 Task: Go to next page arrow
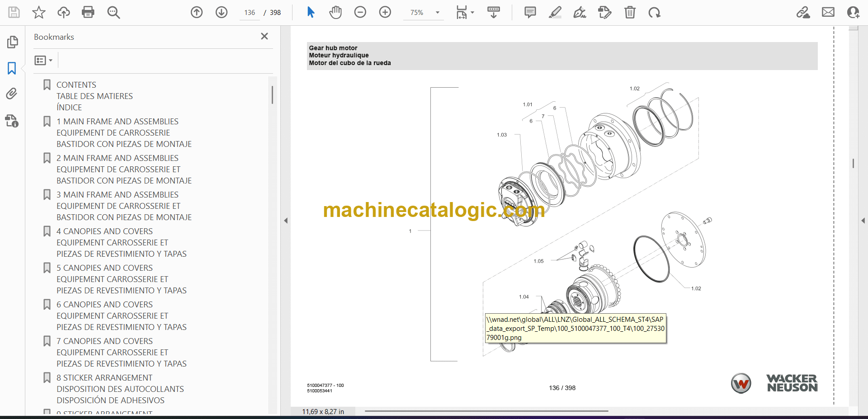click(222, 12)
